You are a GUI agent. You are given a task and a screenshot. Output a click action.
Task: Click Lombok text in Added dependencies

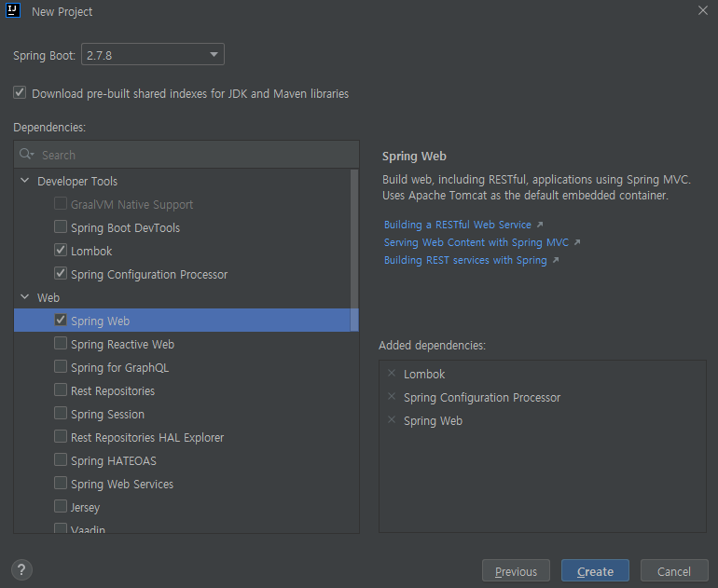coord(424,375)
